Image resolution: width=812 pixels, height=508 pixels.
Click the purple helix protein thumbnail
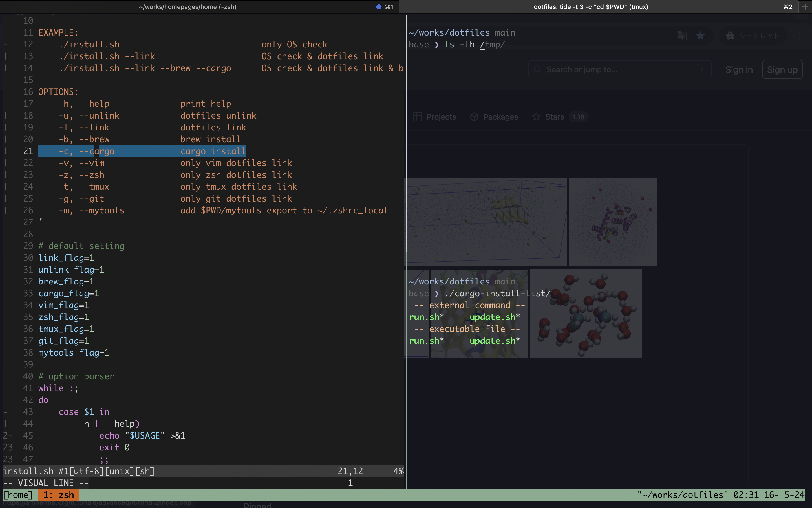pyautogui.click(x=612, y=222)
